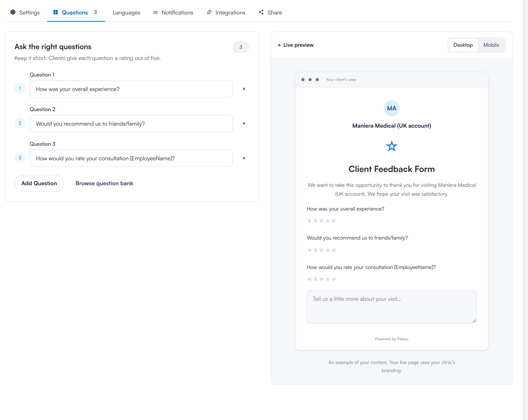Remove Question 2 with its X icon
528x420 pixels.
click(x=244, y=124)
